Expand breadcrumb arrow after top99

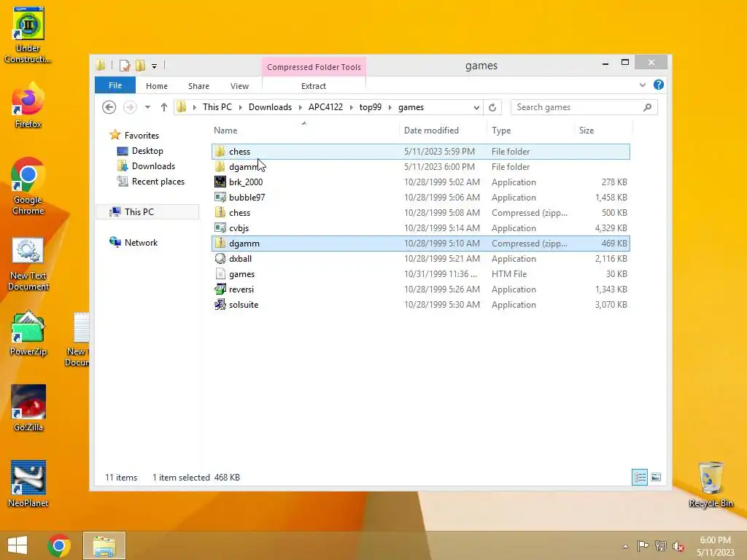pos(390,107)
